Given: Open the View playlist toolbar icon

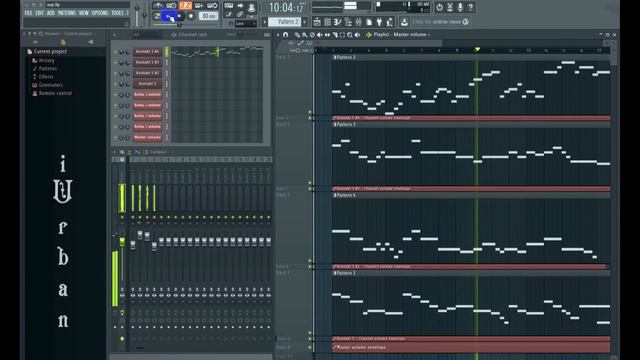Looking at the screenshot, I should (x=317, y=22).
